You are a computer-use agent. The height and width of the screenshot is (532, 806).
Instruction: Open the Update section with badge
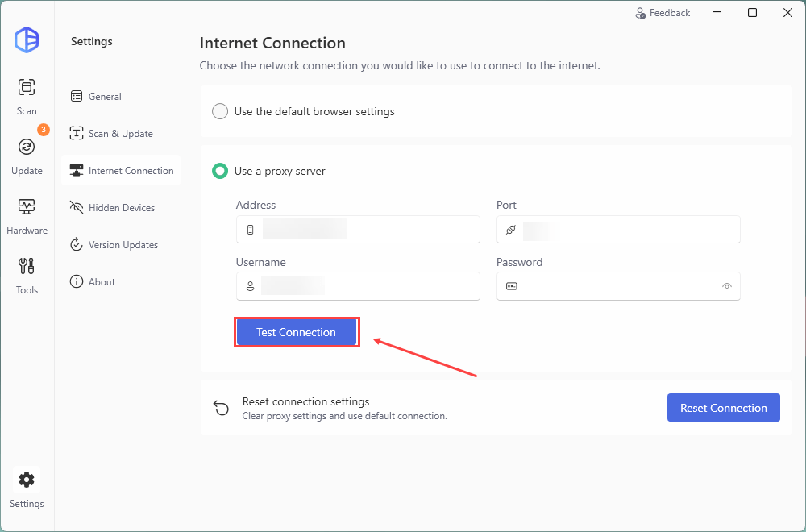pos(27,147)
